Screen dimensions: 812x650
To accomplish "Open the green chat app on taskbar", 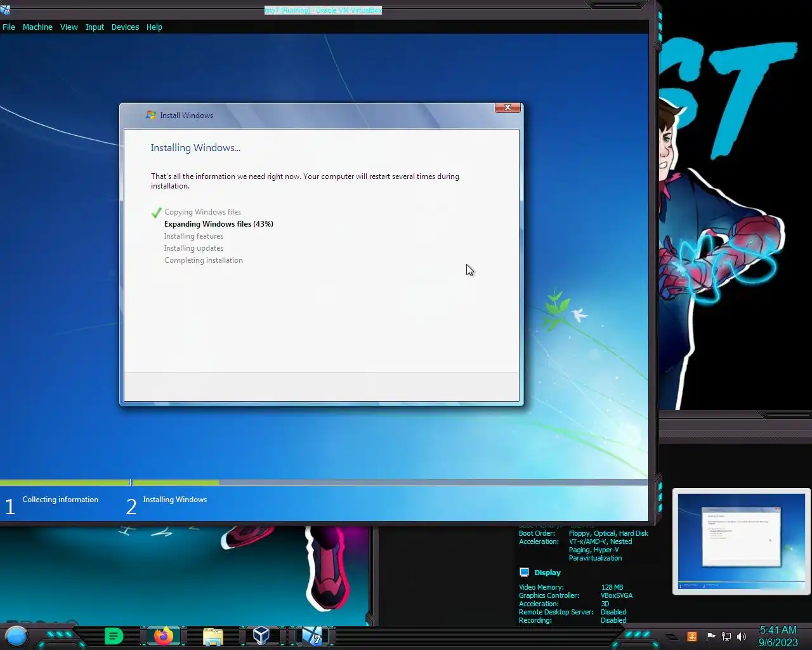I will click(x=114, y=635).
